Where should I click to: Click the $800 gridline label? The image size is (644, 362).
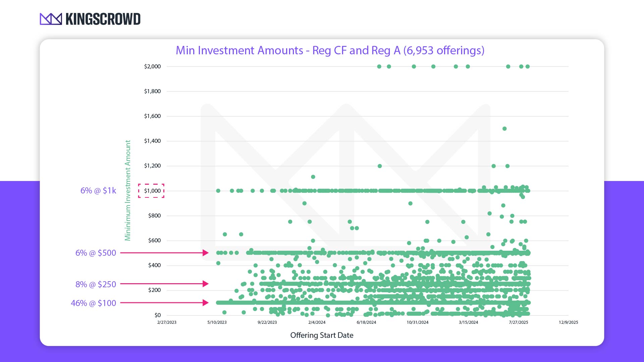coord(154,215)
